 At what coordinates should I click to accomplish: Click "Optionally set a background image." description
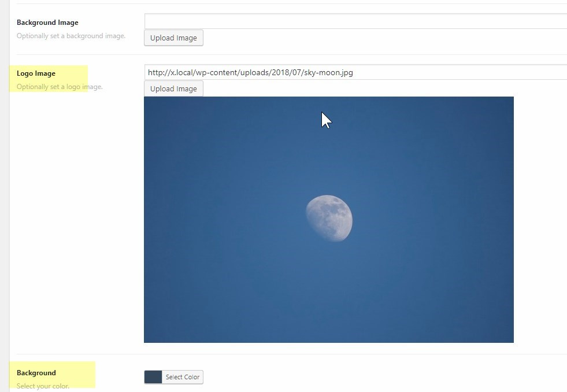(71, 36)
